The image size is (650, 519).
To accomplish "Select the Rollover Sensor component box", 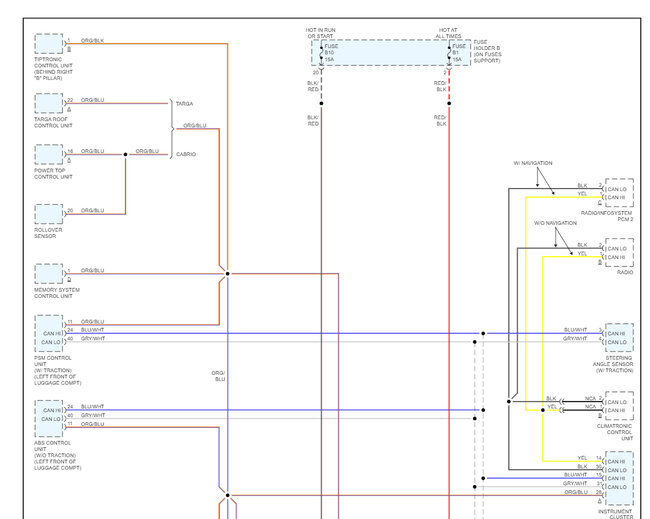I will [x=49, y=214].
